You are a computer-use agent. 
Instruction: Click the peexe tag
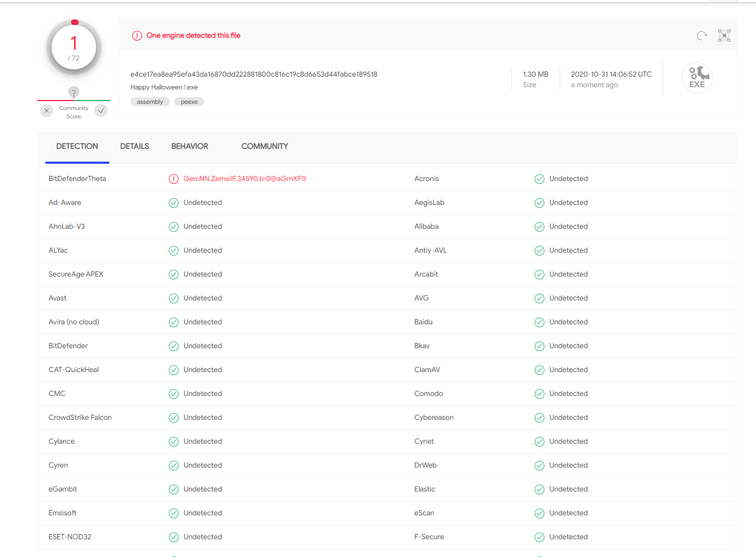189,102
